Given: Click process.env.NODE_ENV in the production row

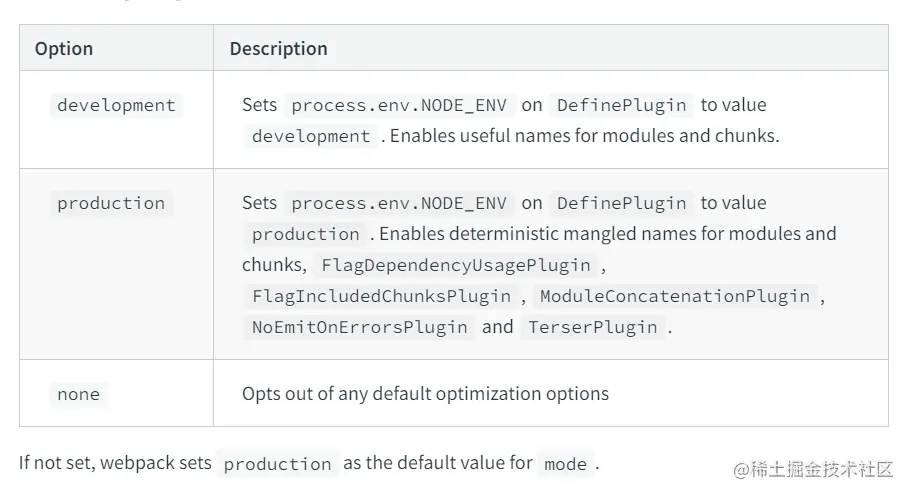Looking at the screenshot, I should coord(399,203).
